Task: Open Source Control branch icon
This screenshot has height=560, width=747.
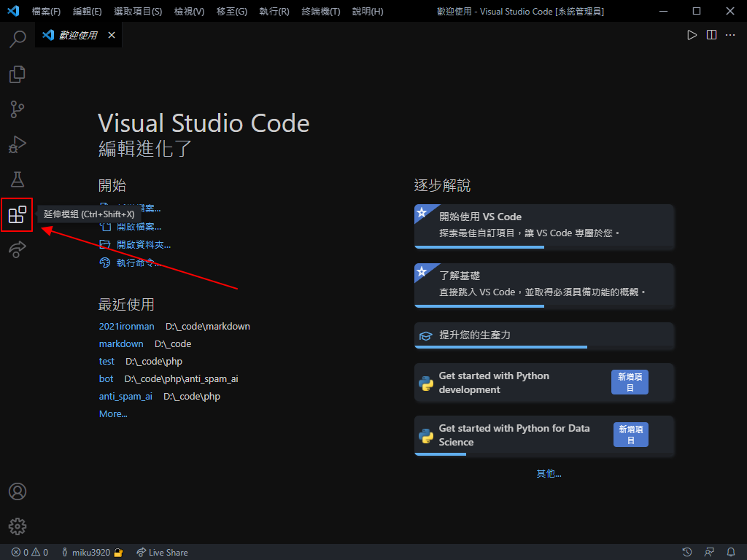Action: 18,109
